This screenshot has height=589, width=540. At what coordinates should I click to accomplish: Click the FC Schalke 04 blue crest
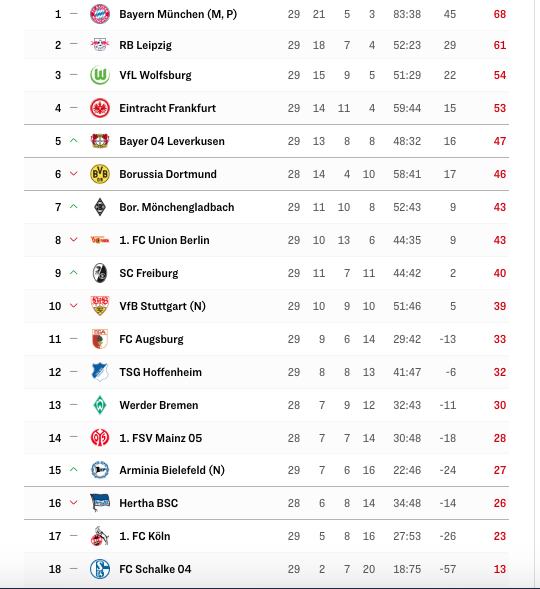(100, 569)
